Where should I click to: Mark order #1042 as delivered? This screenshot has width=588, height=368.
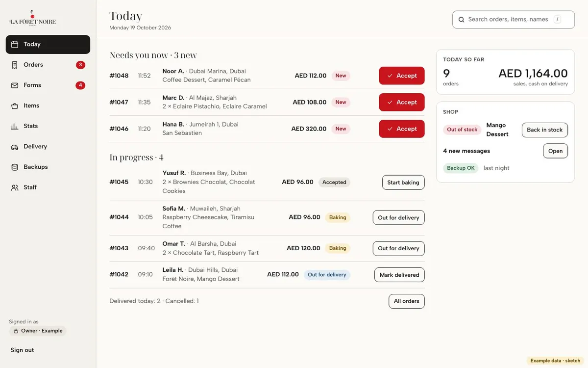[399, 275]
